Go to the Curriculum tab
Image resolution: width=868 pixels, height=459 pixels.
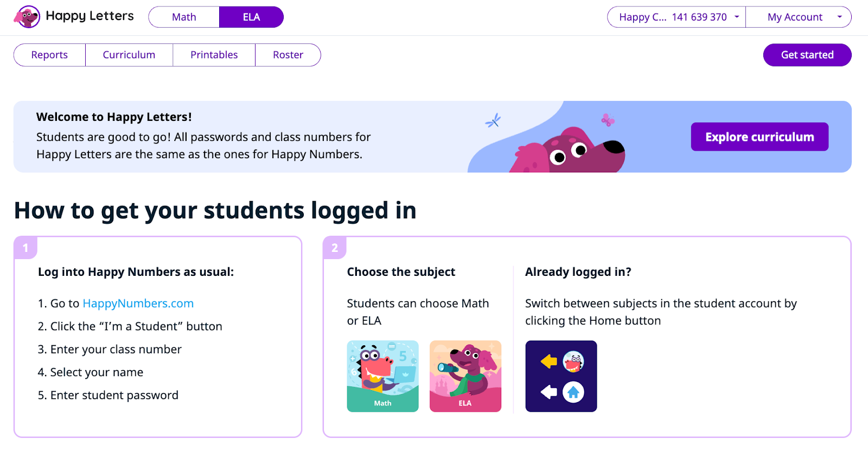point(129,55)
